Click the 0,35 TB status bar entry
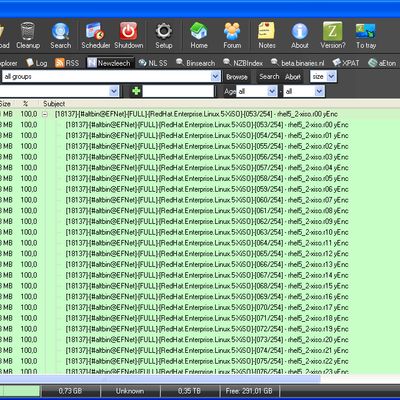The image size is (400, 400). 189,391
